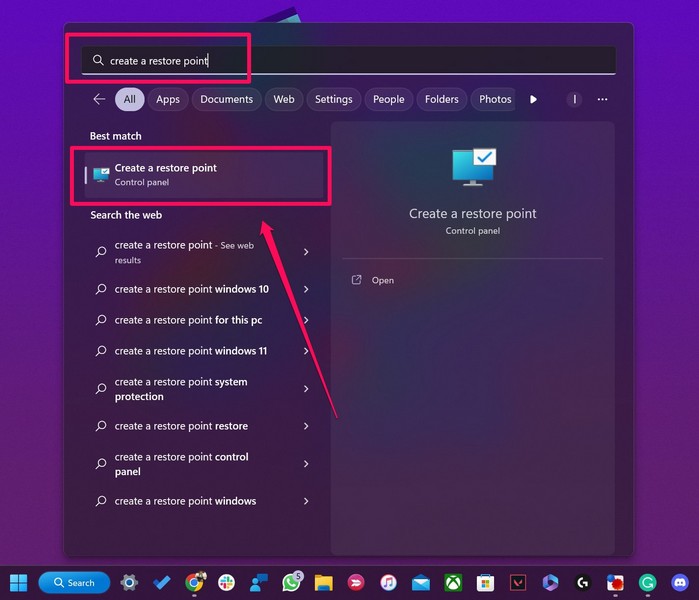
Task: Switch to Web filter tab
Action: 284,99
